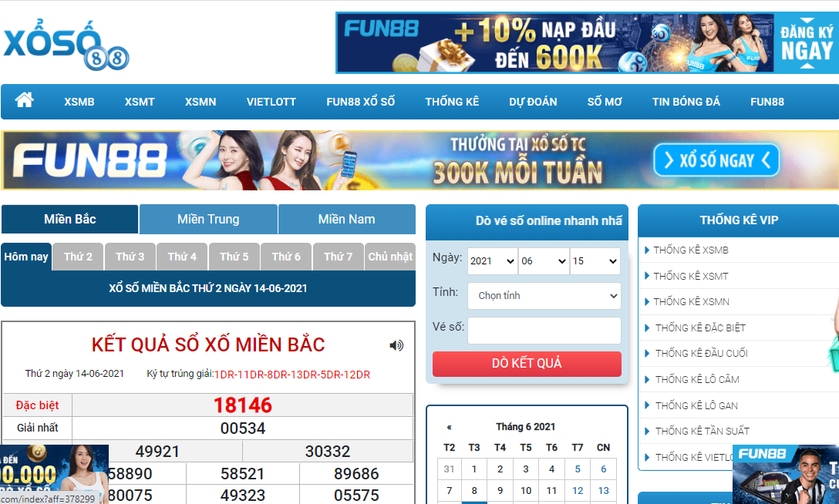Select June 12 on the calendar
Image resolution: width=839 pixels, height=504 pixels.
pos(578,490)
